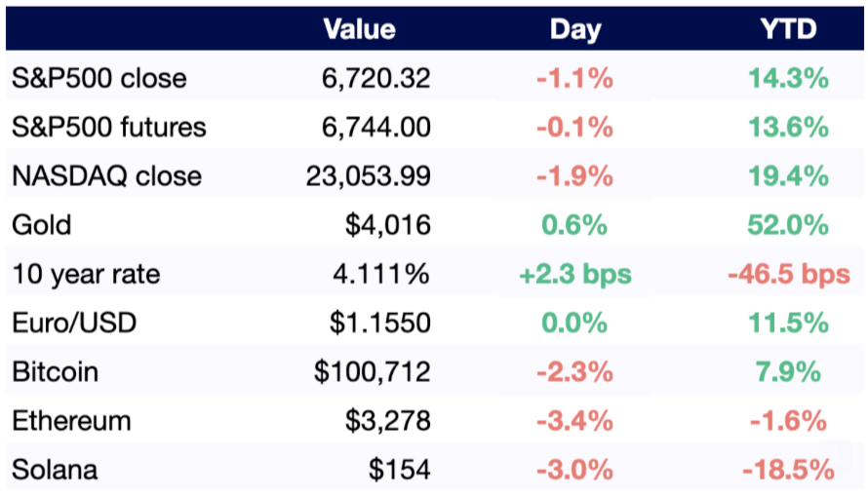Select the 10 year rate label

click(85, 275)
